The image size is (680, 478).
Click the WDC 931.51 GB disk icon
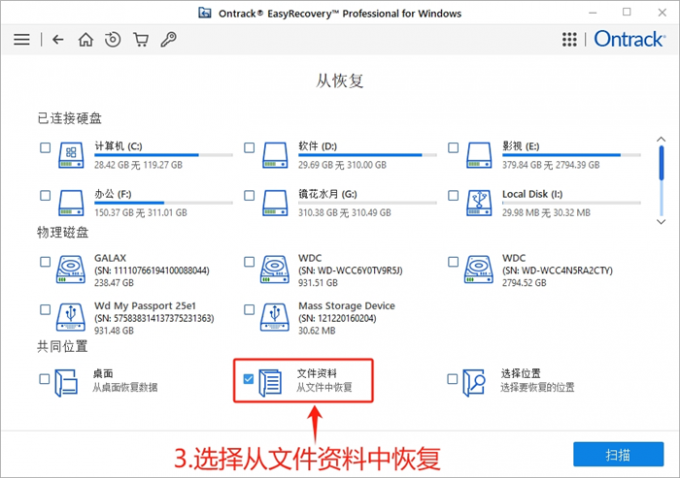coord(275,269)
